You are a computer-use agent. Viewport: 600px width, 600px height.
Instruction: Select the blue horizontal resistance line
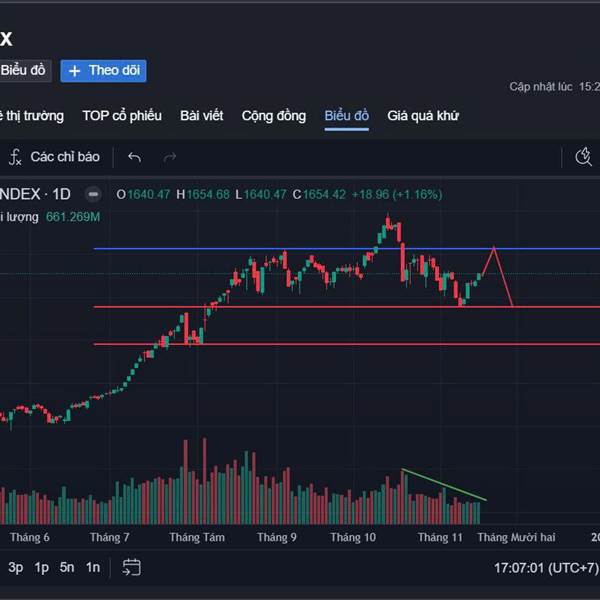coord(300,248)
